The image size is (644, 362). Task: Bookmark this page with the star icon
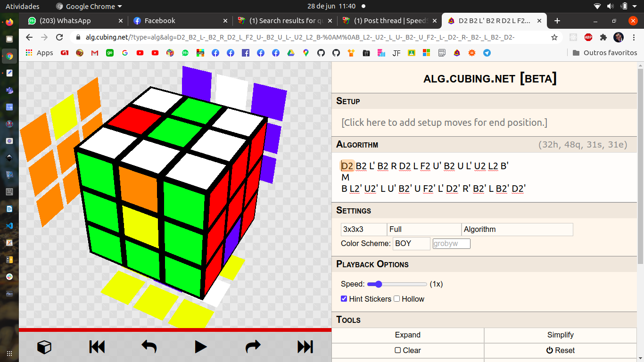click(554, 37)
